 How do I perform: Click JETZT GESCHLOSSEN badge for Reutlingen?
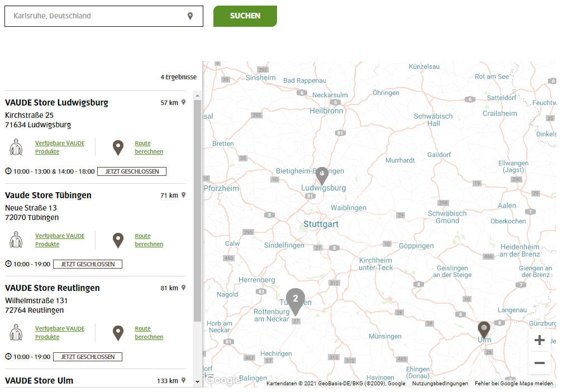(x=88, y=357)
